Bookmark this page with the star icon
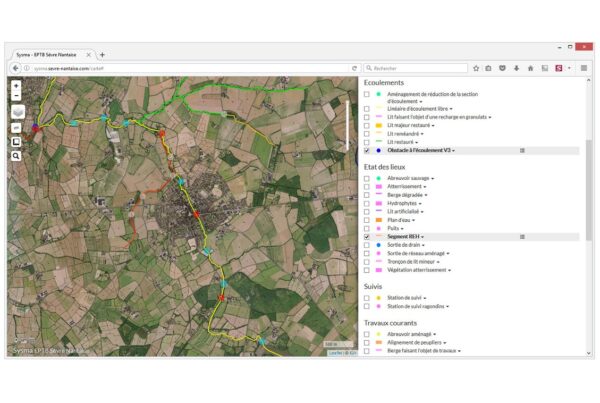Viewport: 600px width, 403px height. coord(476,68)
